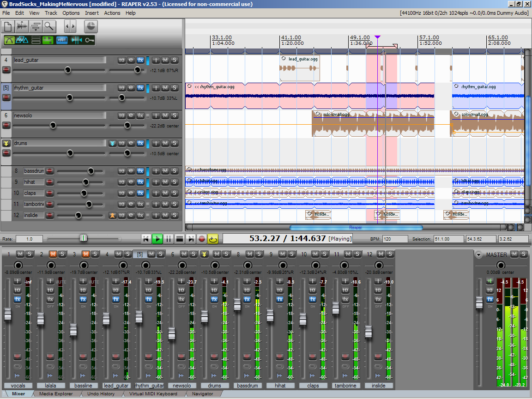The height and width of the screenshot is (399, 532).
Task: Go to project start transport button
Action: 146,239
